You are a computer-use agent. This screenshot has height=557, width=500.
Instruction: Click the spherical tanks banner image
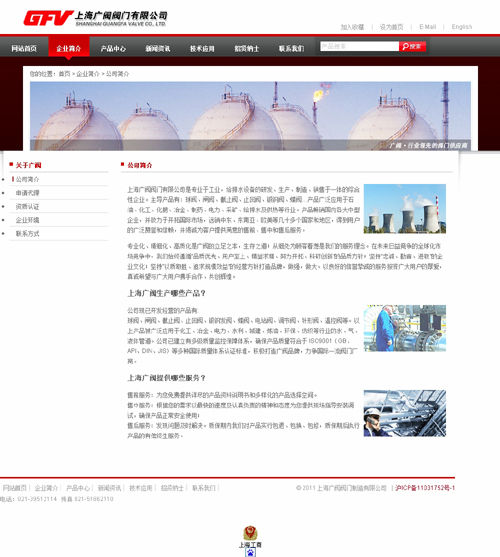[x=250, y=116]
